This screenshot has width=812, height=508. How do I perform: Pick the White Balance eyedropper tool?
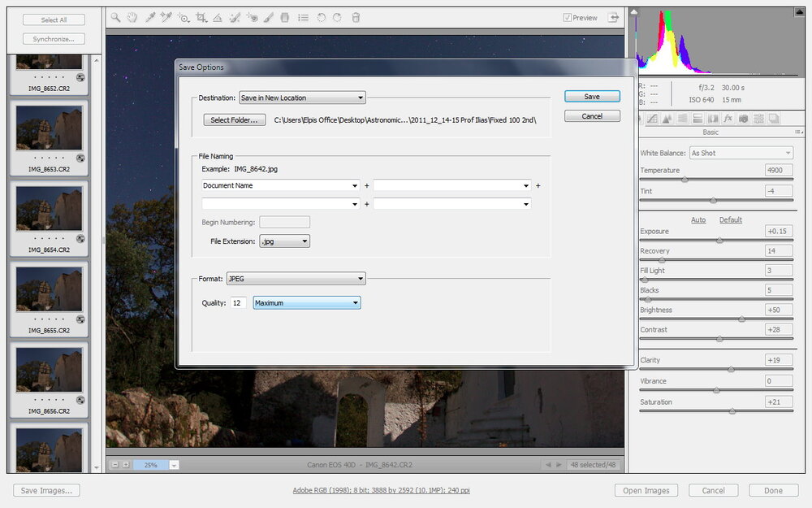149,17
